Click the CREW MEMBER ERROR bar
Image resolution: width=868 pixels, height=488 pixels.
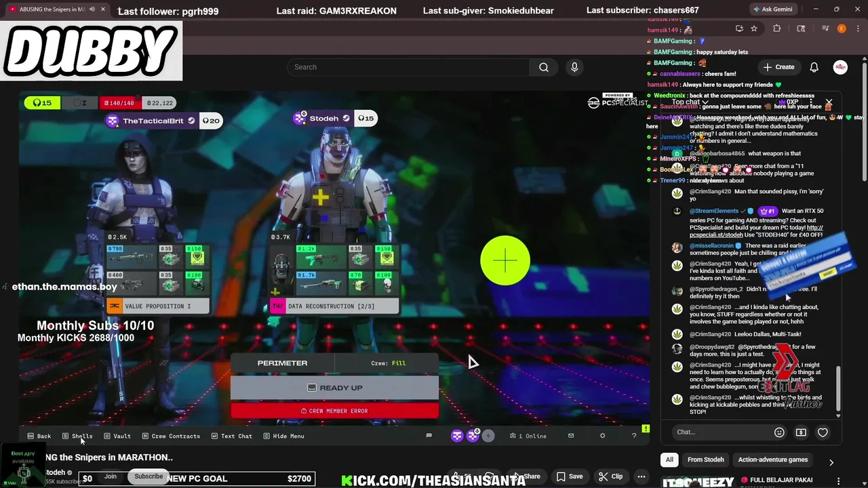click(x=334, y=411)
